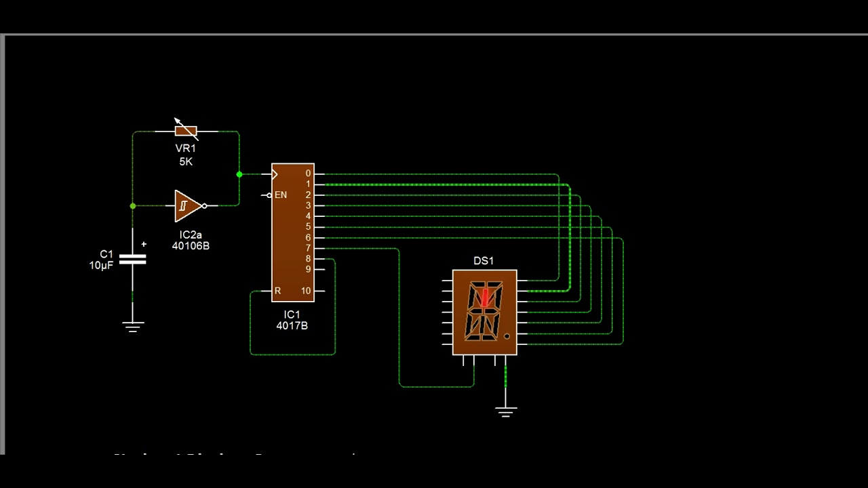Select the C1 capacitor symbol
This screenshot has height=488, width=868.
(x=132, y=259)
